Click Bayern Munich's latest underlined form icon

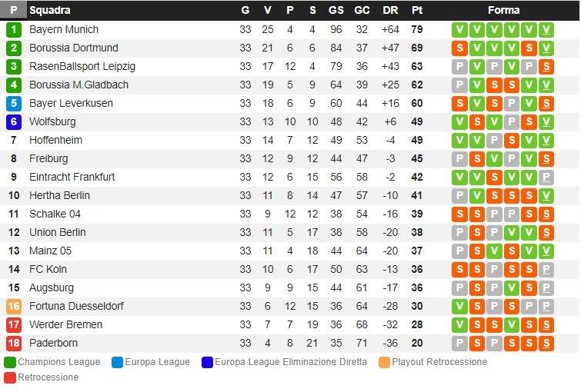point(546,30)
